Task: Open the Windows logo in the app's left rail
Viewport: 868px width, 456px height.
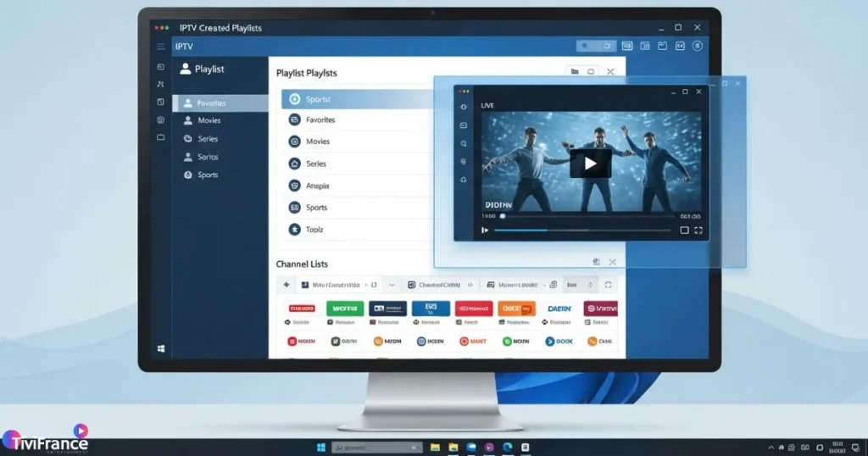Action: tap(161, 348)
